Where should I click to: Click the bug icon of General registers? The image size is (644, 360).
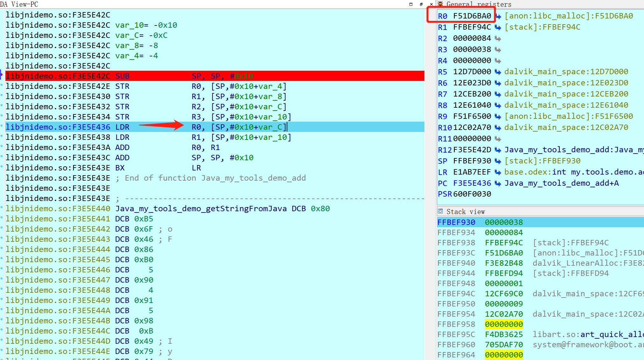(x=440, y=4)
